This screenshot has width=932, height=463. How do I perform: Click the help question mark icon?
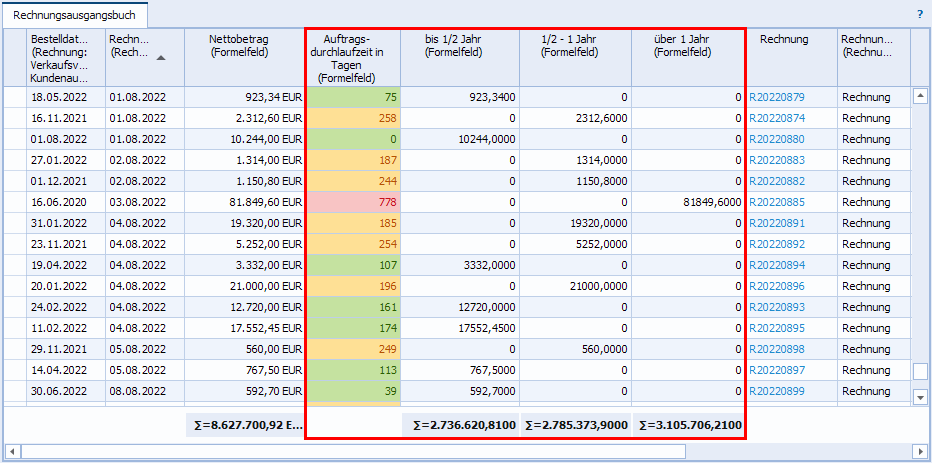pos(919,15)
